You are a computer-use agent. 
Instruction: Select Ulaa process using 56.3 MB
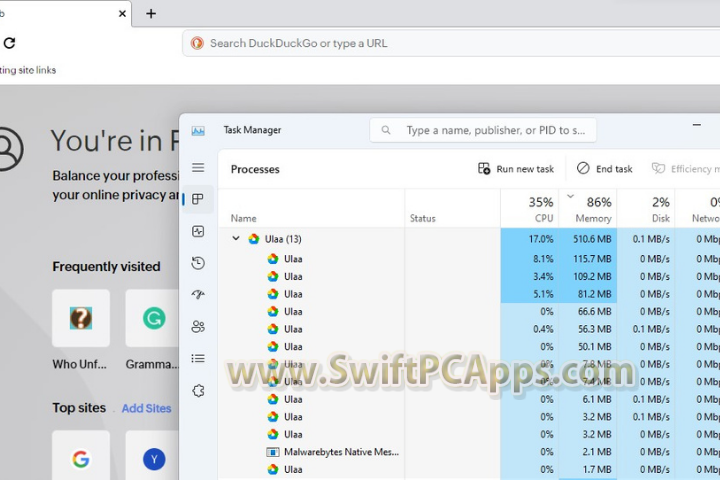pos(469,329)
